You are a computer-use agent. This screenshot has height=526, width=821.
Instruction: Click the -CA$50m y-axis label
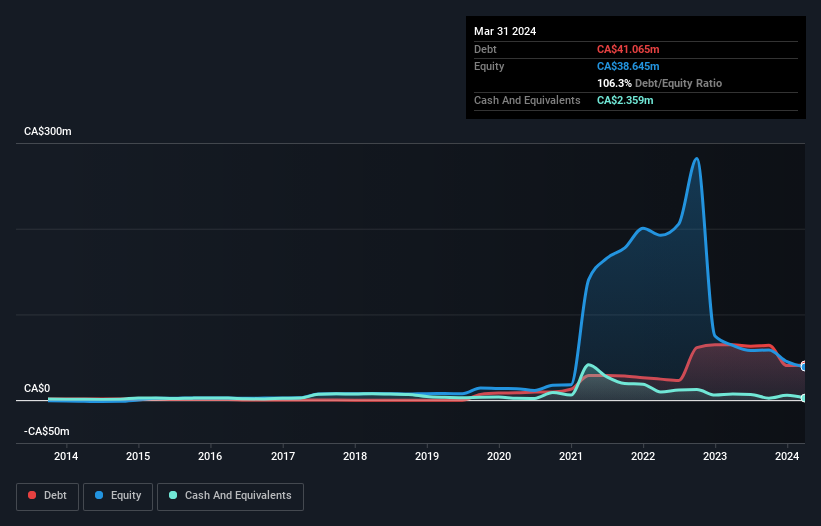pos(47,431)
